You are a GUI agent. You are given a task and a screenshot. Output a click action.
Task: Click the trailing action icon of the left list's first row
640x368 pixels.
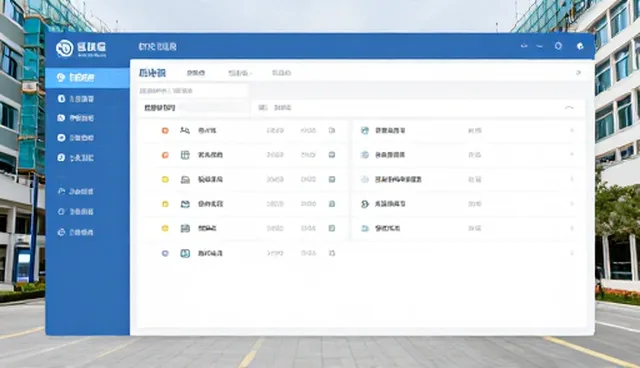(x=332, y=131)
